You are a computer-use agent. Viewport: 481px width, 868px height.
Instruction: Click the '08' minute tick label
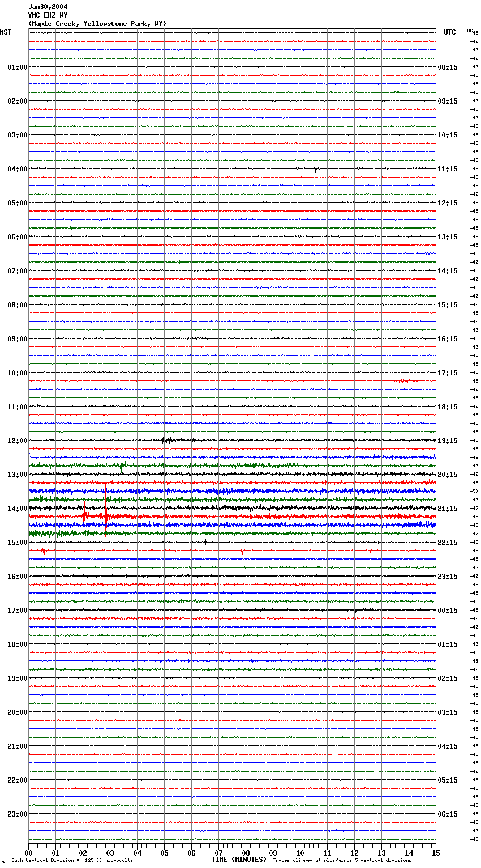[x=246, y=853]
